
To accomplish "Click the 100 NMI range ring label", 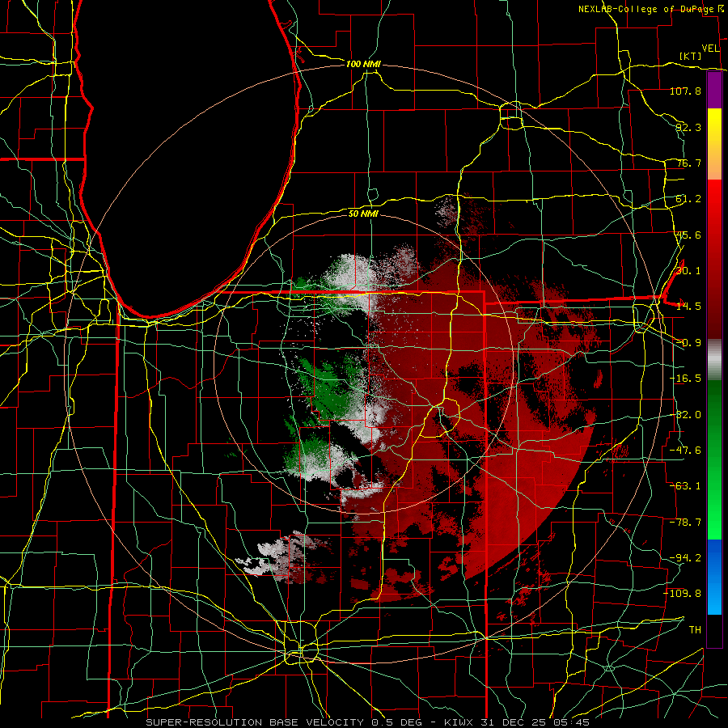I will pyautogui.click(x=363, y=64).
